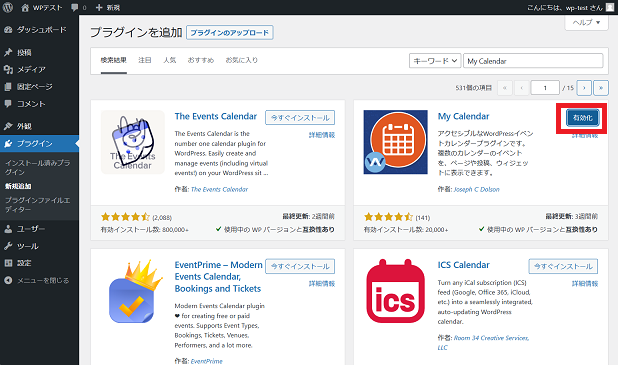The image size is (618, 365).
Task: View 詳細情報 for ICS Calendar
Action: [x=585, y=283]
